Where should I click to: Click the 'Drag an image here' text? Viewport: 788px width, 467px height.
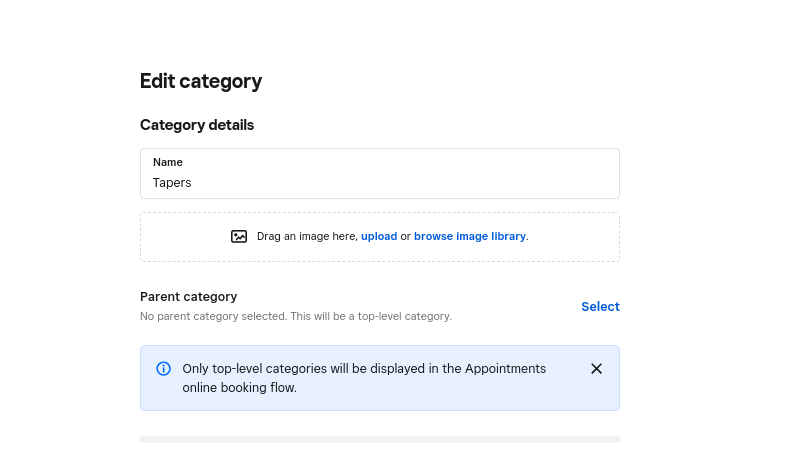[306, 237]
